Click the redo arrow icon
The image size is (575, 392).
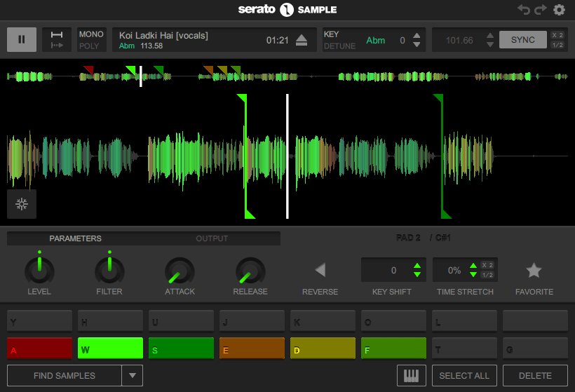pyautogui.click(x=540, y=10)
